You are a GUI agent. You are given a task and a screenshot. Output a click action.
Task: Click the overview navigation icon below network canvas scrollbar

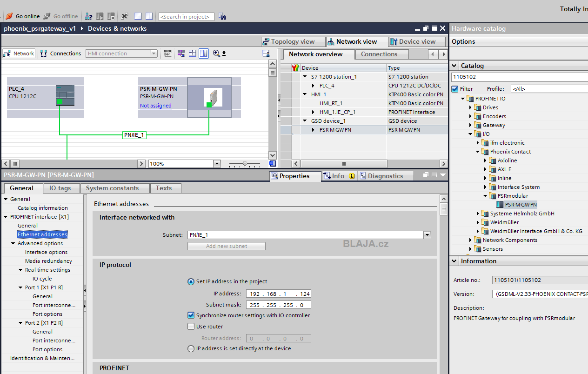click(273, 164)
